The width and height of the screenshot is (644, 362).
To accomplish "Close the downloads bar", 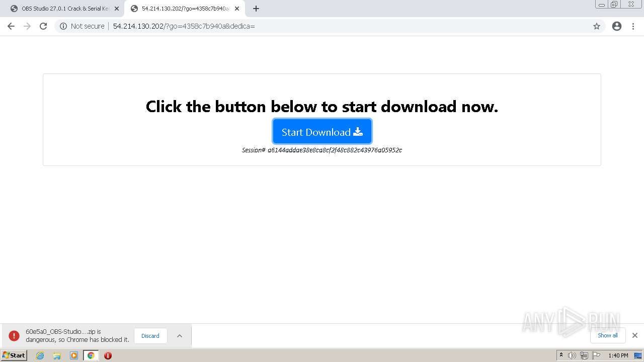I will coord(635,335).
